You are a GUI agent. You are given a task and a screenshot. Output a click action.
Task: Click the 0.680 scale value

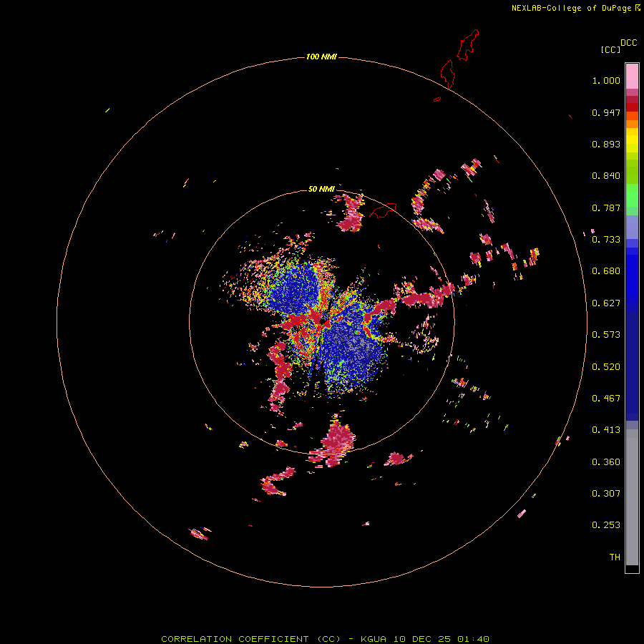[x=606, y=271]
